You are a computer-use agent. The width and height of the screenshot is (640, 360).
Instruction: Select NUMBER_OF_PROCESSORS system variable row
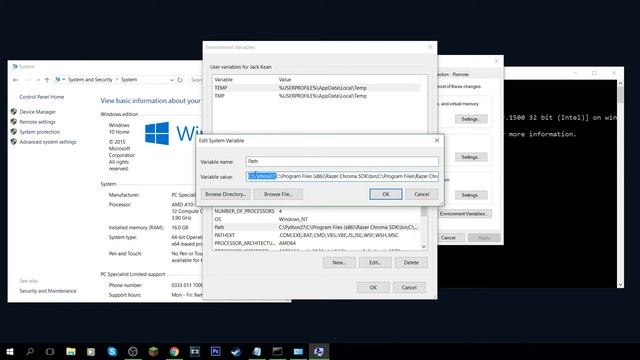316,211
